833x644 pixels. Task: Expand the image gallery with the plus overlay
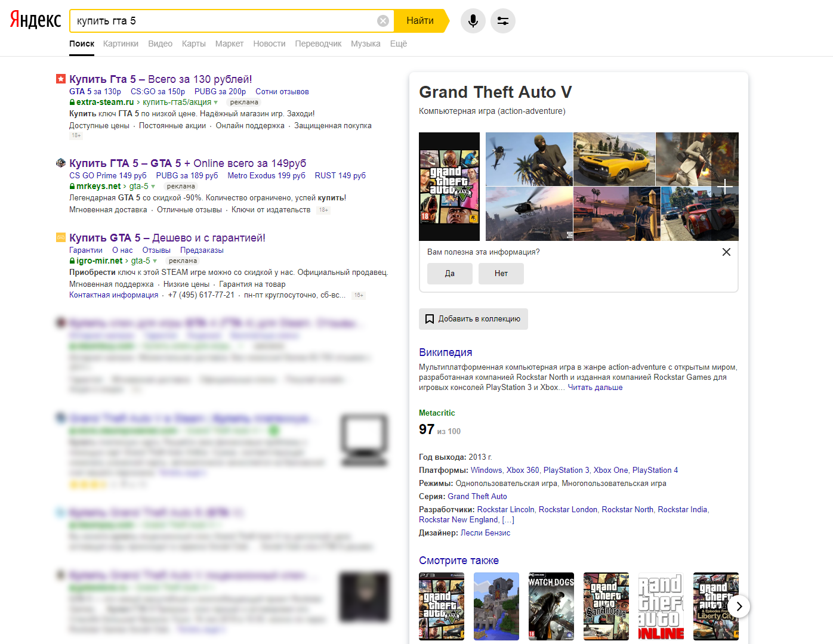(x=725, y=187)
